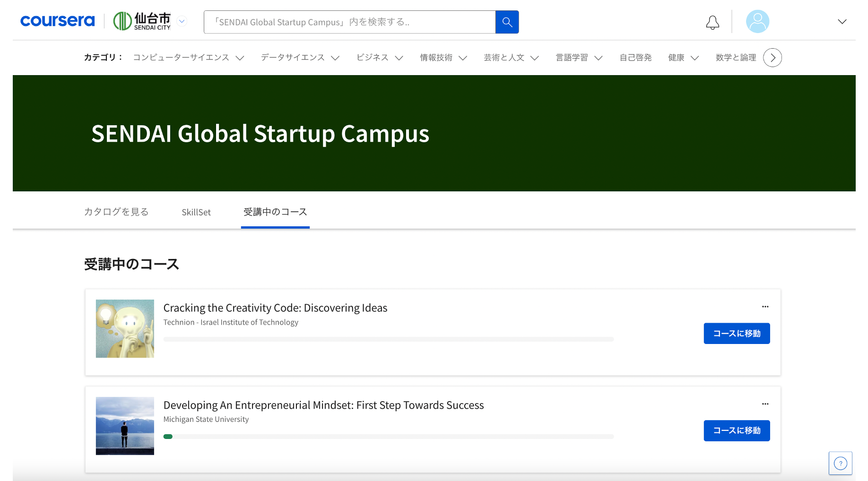The image size is (868, 481).
Task: Open more options for Cracking the Creativity Code
Action: pos(765,307)
